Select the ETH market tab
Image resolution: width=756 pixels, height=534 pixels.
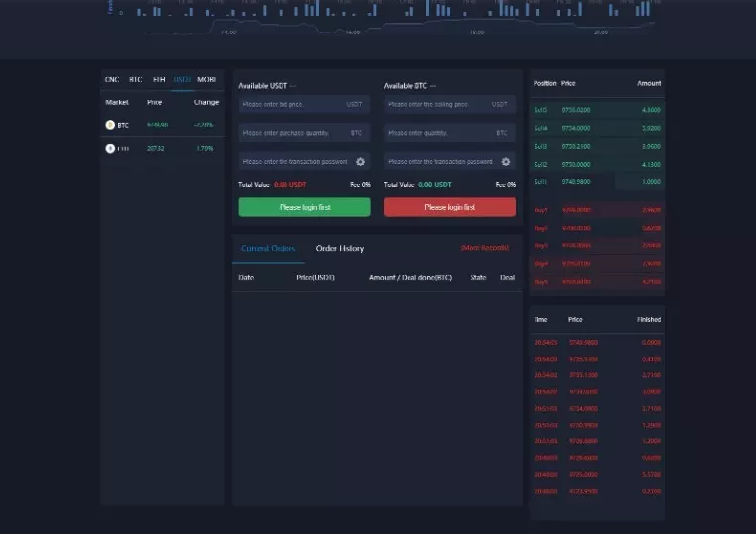pos(158,79)
